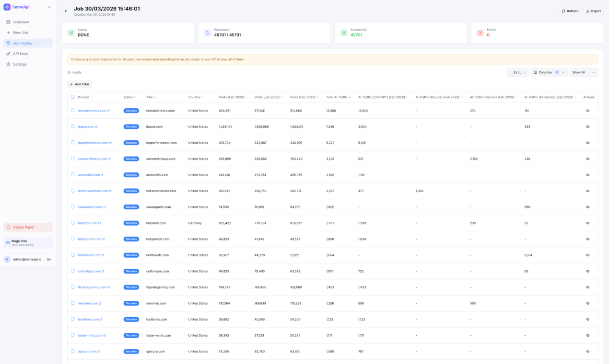
Task: View details eye icon for faster-minis.com row
Action: point(588,335)
